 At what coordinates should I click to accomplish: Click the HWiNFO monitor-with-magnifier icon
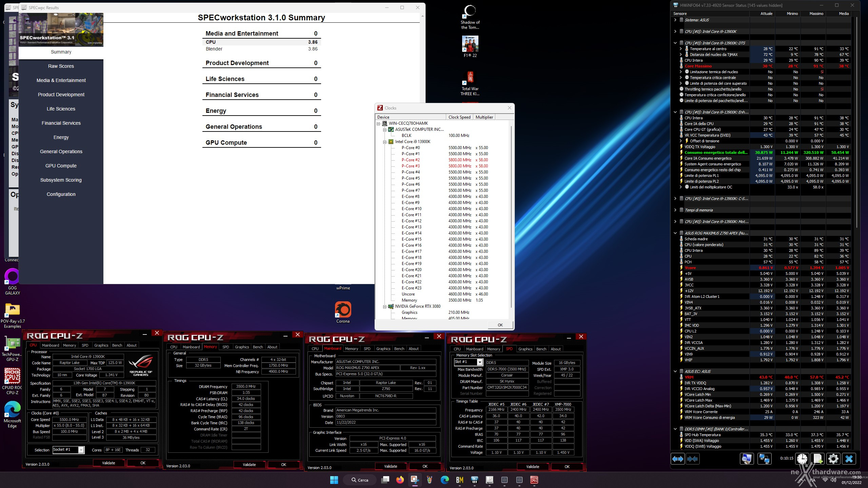coord(747,459)
